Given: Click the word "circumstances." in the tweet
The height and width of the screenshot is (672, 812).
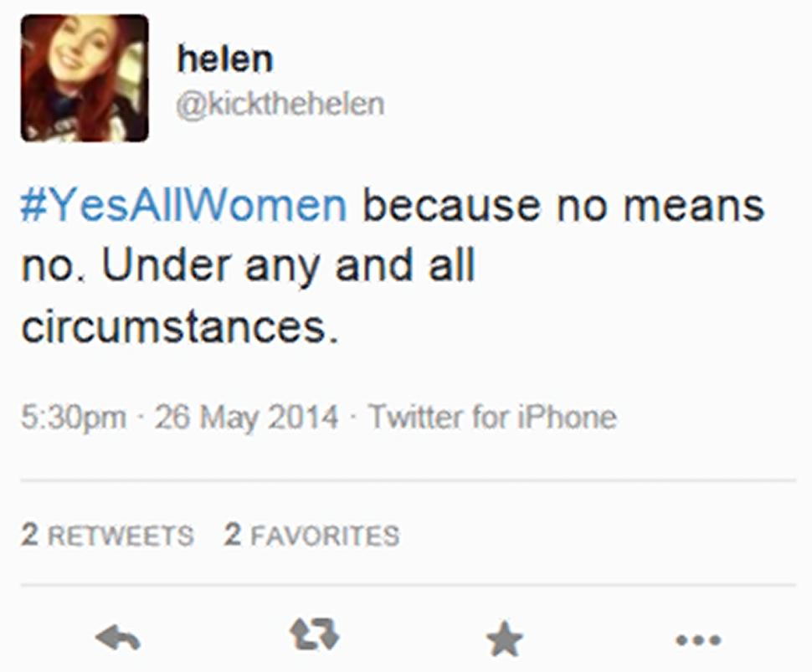Looking at the screenshot, I should [180, 326].
